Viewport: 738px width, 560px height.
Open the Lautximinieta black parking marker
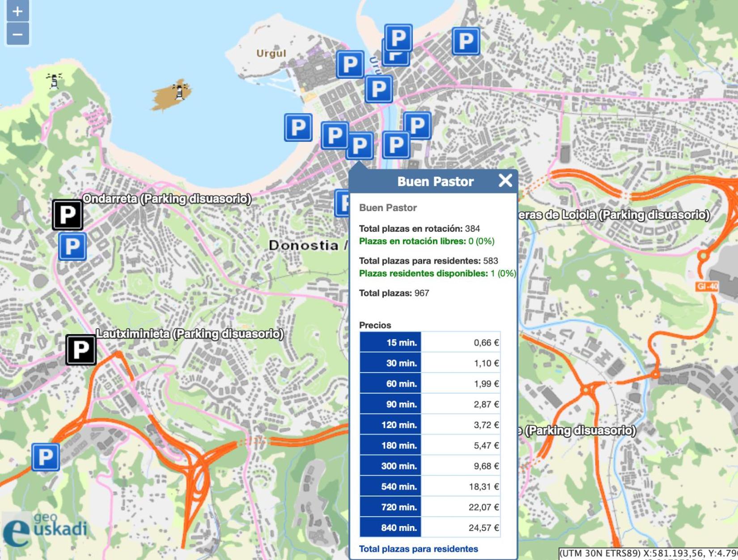[81, 350]
